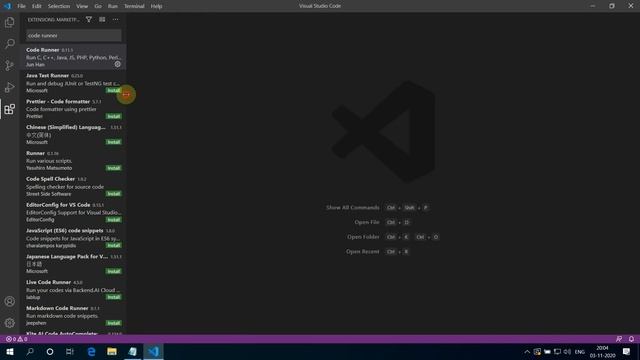Open File Explorer from the taskbar

(x=112, y=351)
